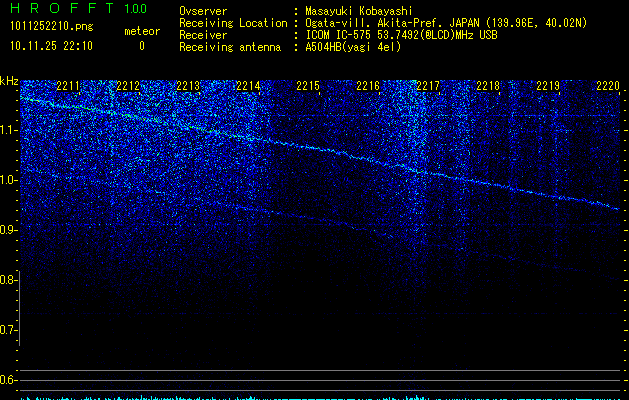
Task: Click the 1.1 kHz axis label
Action: tap(8, 130)
